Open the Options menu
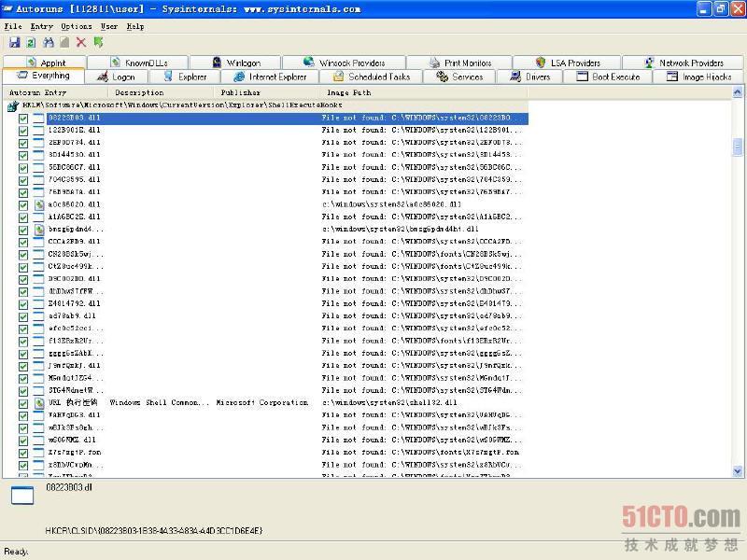This screenshot has width=747, height=560. pyautogui.click(x=77, y=27)
